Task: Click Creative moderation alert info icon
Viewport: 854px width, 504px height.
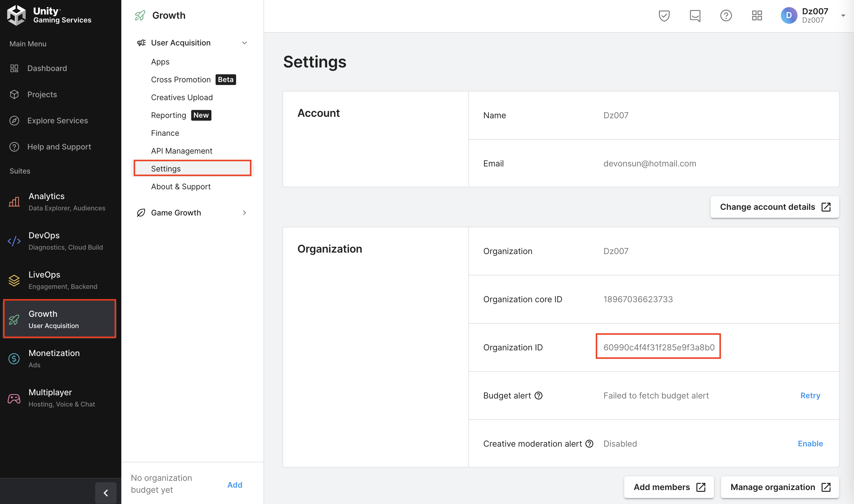Action: pyautogui.click(x=590, y=444)
